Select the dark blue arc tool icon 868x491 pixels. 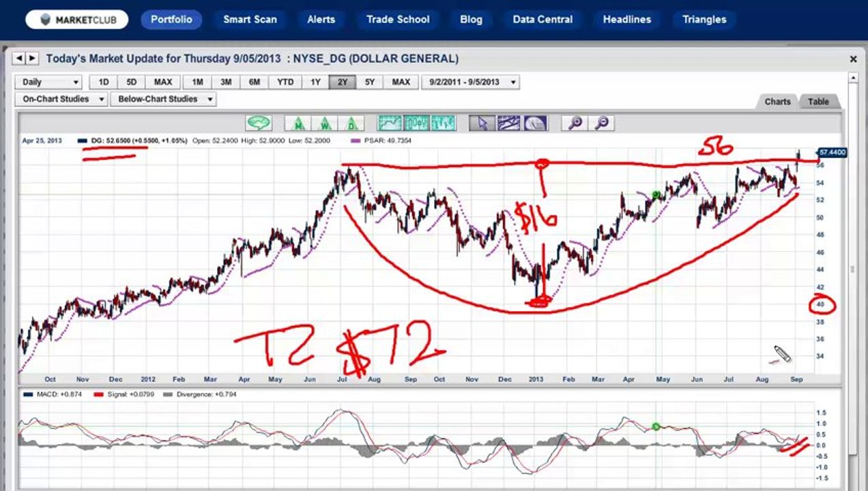point(536,123)
